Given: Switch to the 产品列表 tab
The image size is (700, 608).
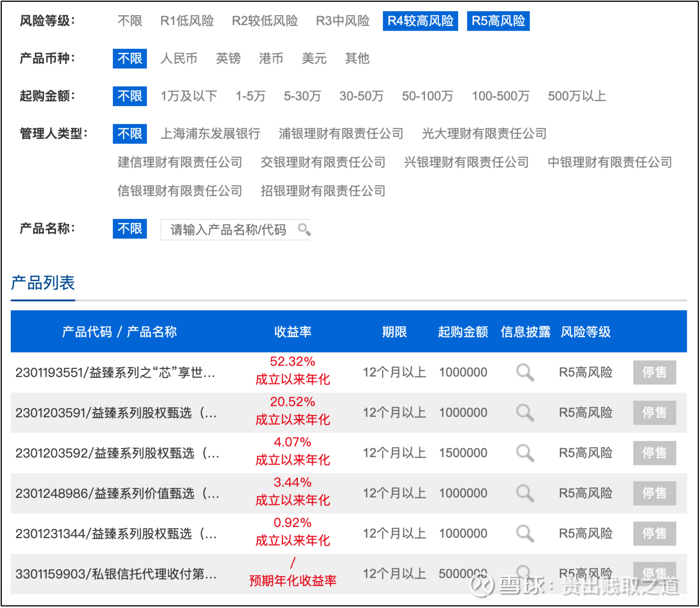Looking at the screenshot, I should pos(43,283).
